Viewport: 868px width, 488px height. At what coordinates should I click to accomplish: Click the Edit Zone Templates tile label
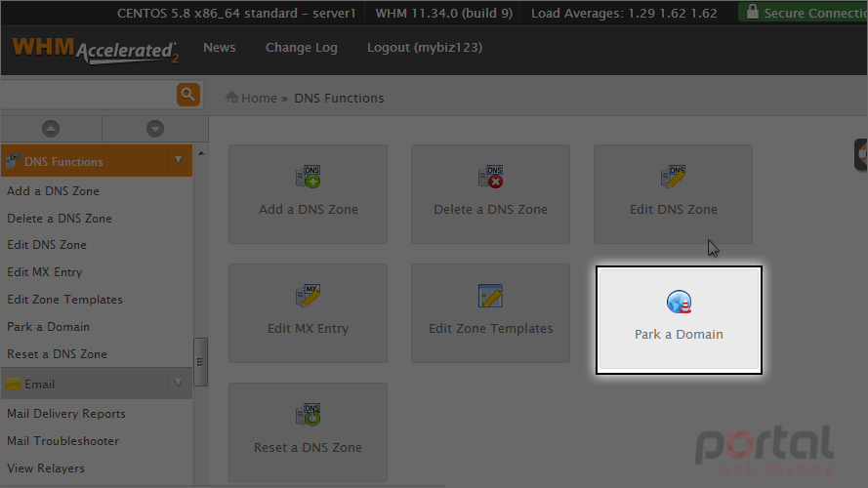[x=490, y=328]
